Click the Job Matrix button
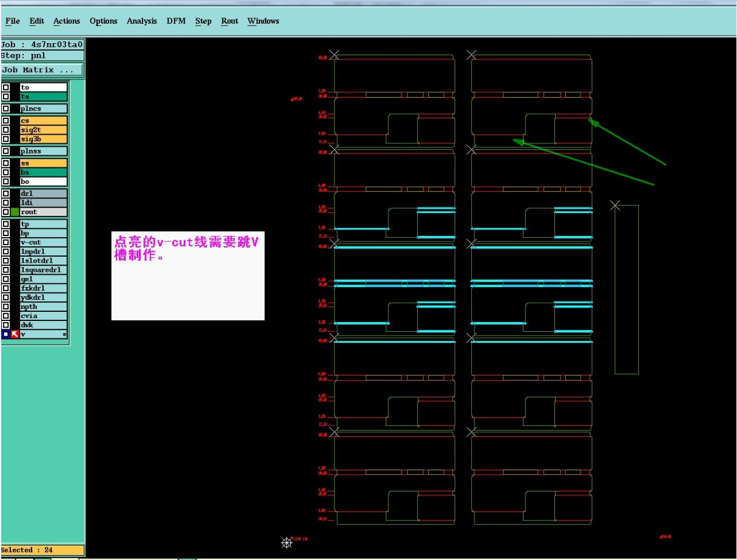The image size is (737, 560). [x=42, y=70]
